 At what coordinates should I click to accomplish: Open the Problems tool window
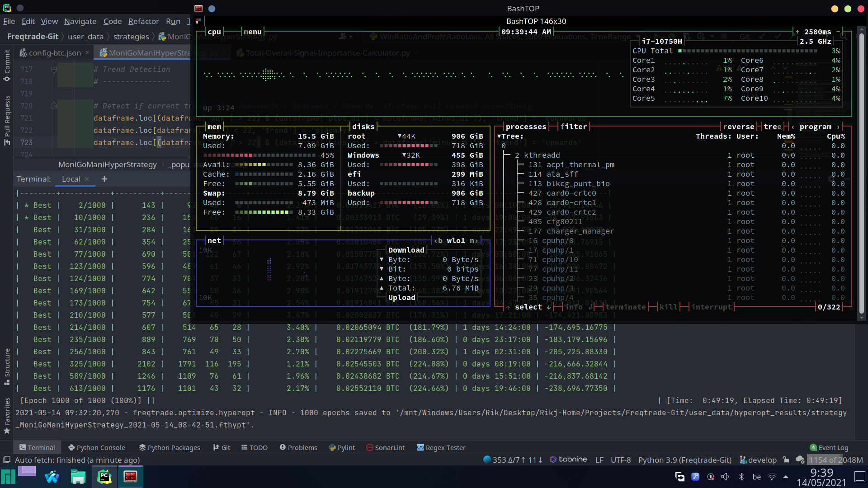298,447
